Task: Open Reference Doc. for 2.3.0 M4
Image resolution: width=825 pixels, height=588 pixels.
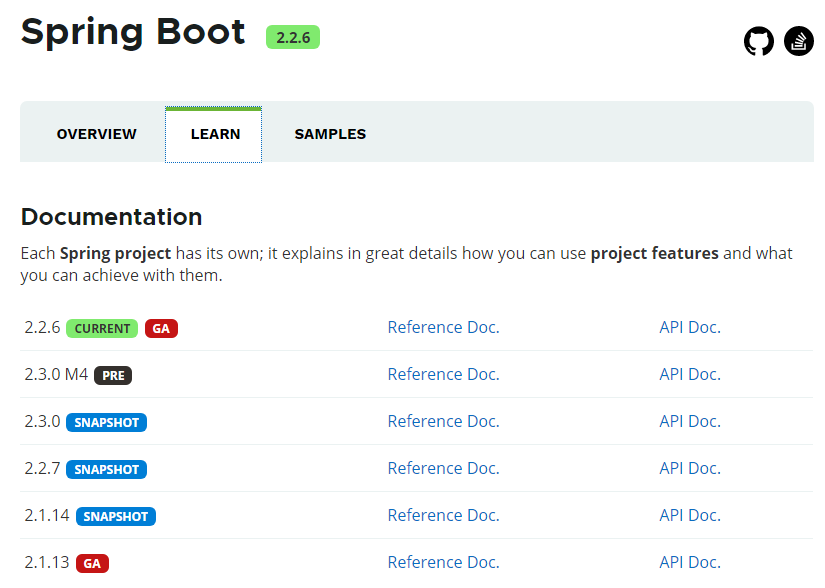Action: [444, 374]
